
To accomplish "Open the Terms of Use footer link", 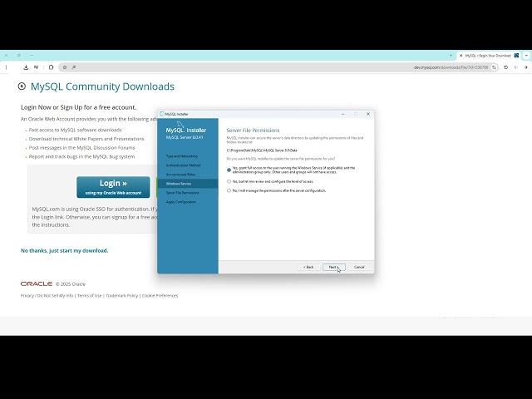I will coord(90,296).
